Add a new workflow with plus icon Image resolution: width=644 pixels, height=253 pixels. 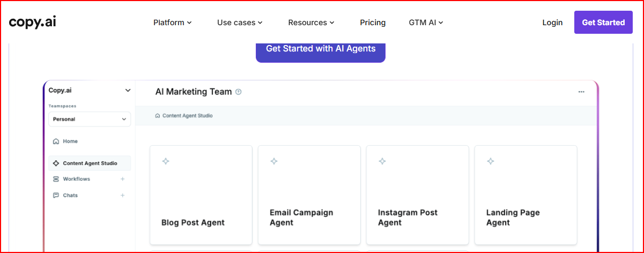(x=122, y=179)
